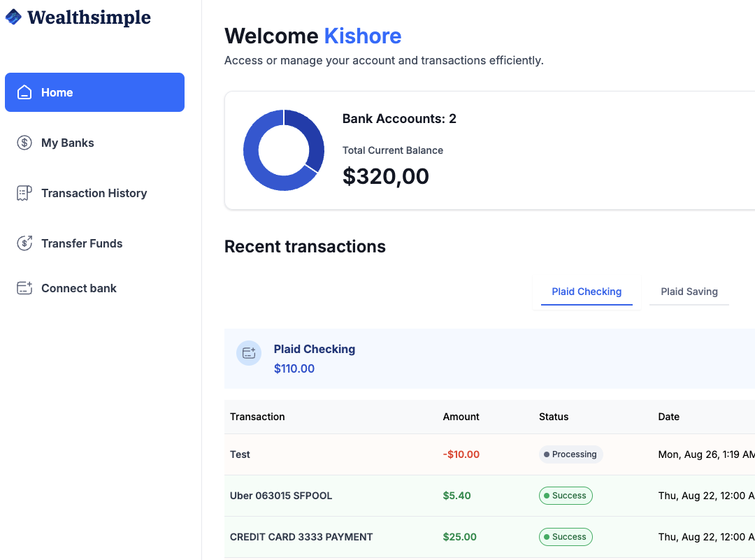Click the My Banks dollar icon

pos(24,143)
